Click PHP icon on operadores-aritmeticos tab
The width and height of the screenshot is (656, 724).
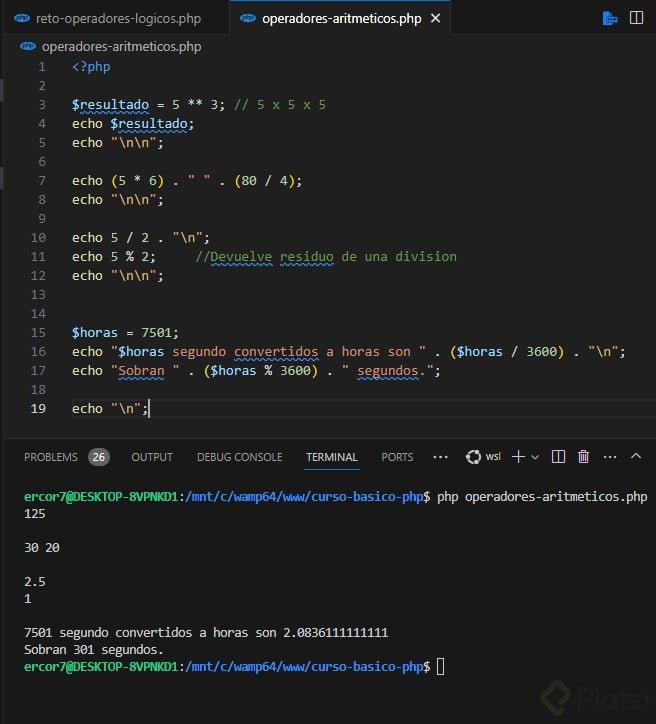(248, 18)
